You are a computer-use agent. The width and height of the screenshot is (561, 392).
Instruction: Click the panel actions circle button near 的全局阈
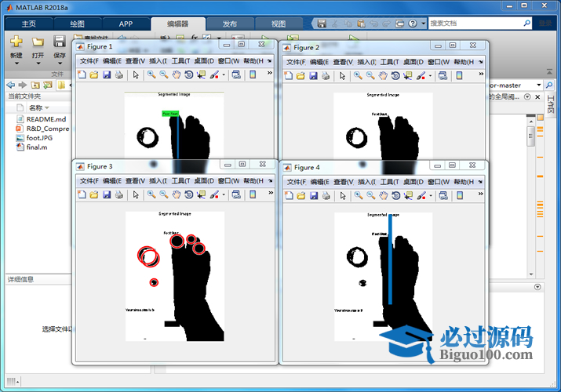click(x=527, y=97)
